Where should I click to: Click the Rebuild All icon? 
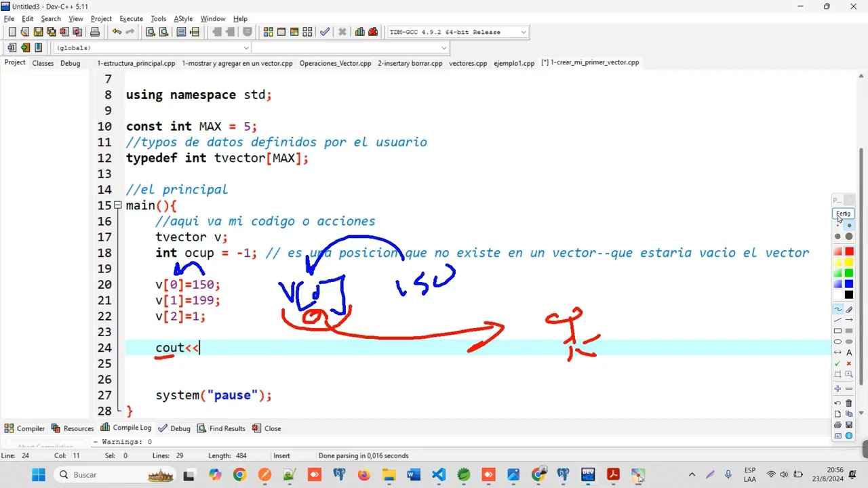click(x=307, y=32)
